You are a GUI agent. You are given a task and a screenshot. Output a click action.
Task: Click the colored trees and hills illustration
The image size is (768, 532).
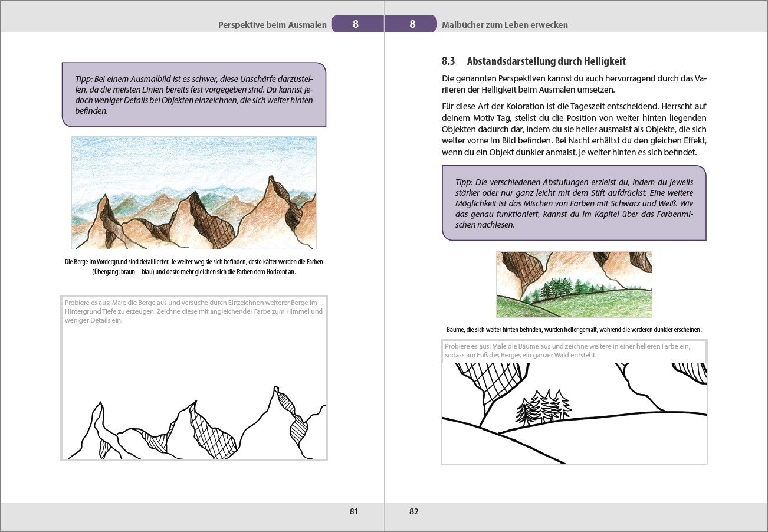point(573,284)
